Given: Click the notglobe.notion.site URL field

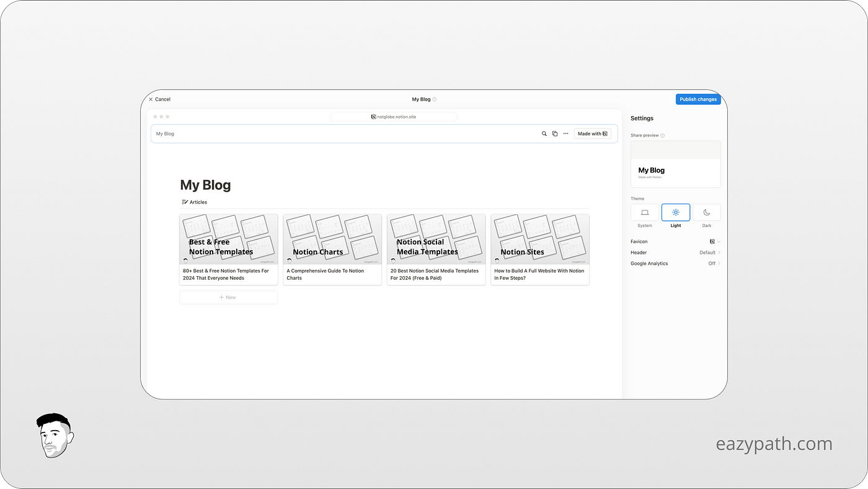Looking at the screenshot, I should click(394, 117).
